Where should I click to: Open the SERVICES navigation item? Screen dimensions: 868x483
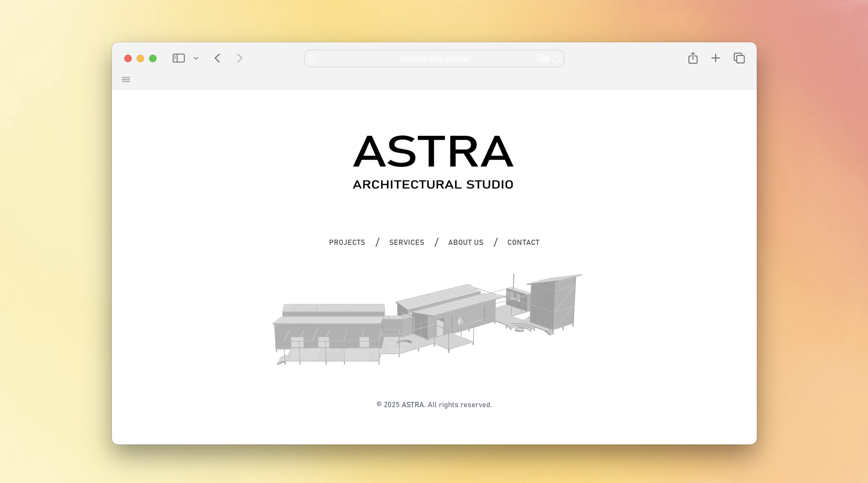pyautogui.click(x=406, y=242)
